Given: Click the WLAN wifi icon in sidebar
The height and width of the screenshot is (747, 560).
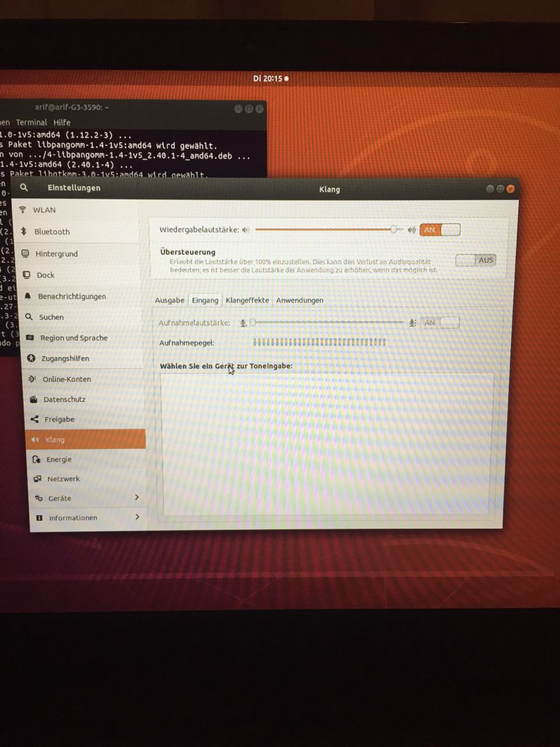Looking at the screenshot, I should [x=23, y=210].
